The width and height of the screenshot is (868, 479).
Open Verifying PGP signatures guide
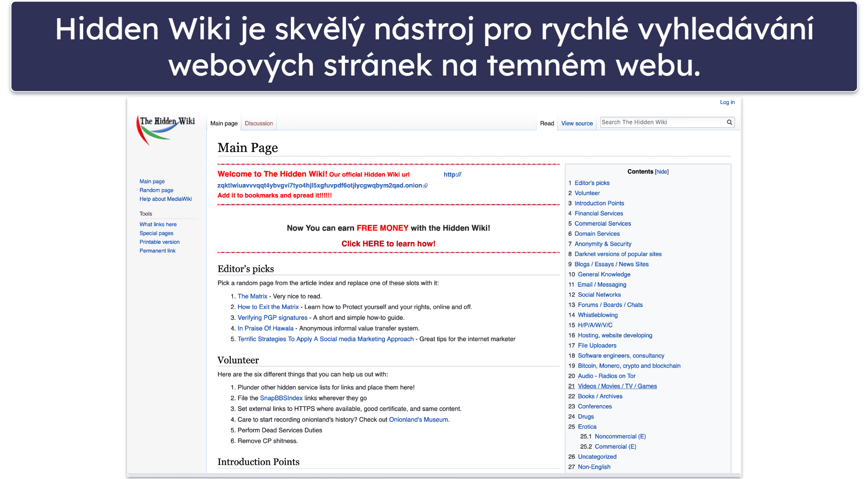[x=273, y=318]
